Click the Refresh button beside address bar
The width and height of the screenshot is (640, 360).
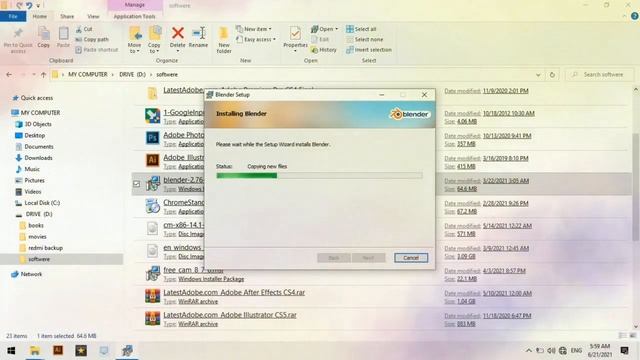(x=552, y=75)
